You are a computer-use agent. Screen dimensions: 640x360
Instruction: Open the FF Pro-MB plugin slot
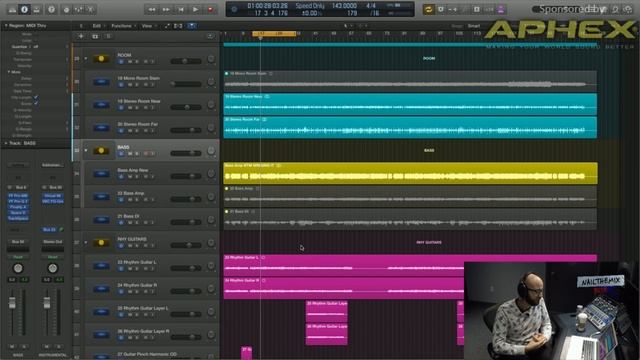pos(18,196)
